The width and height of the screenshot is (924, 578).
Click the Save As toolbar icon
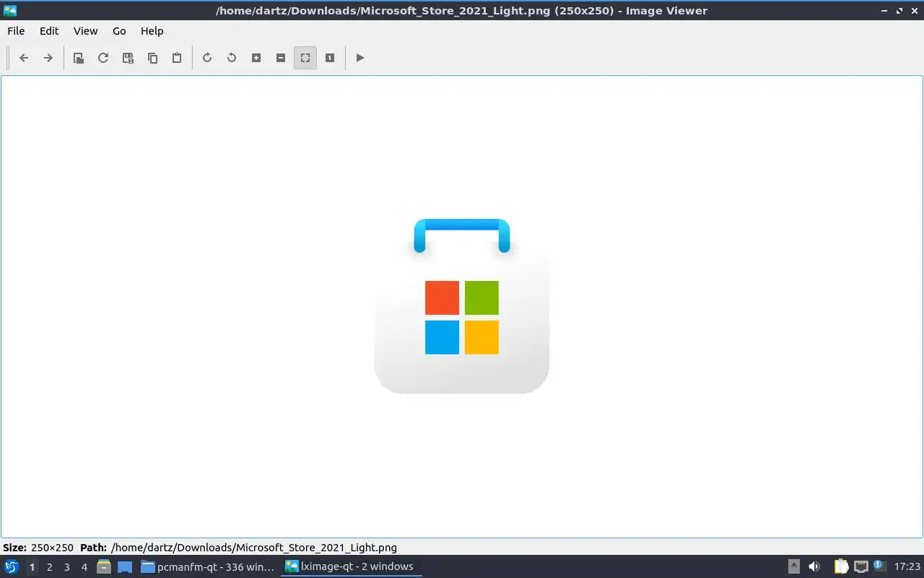click(x=128, y=58)
